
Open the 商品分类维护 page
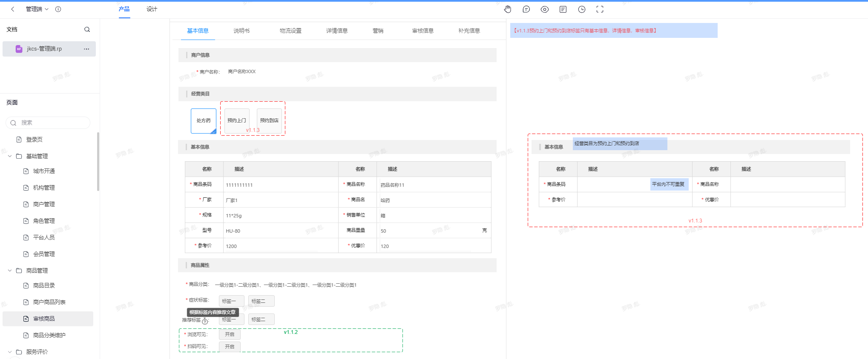[x=49, y=335]
